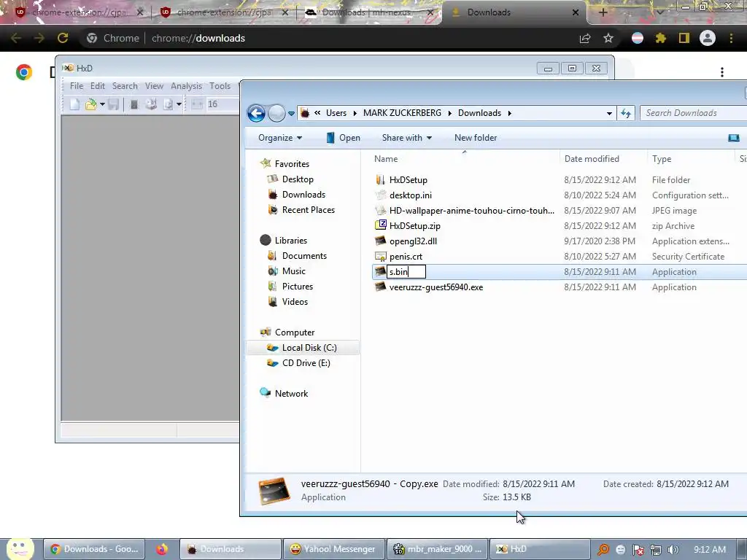Click the New folder button
The image size is (747, 560).
476,138
